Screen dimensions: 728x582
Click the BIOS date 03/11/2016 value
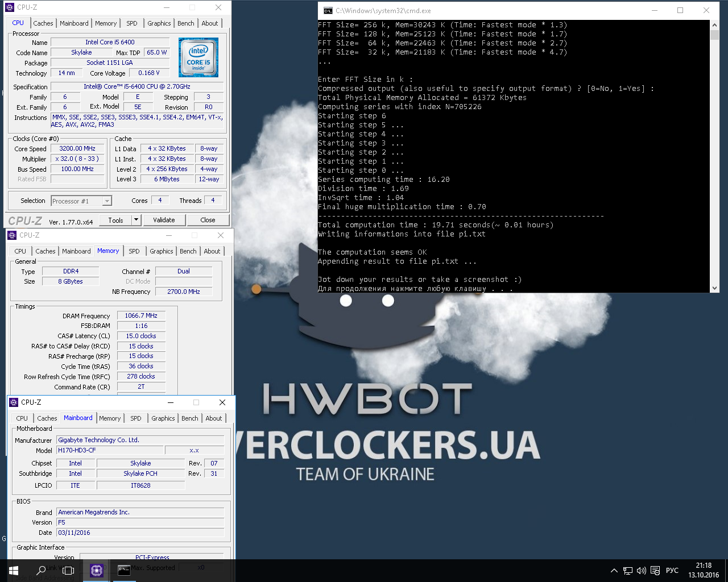[x=140, y=533]
